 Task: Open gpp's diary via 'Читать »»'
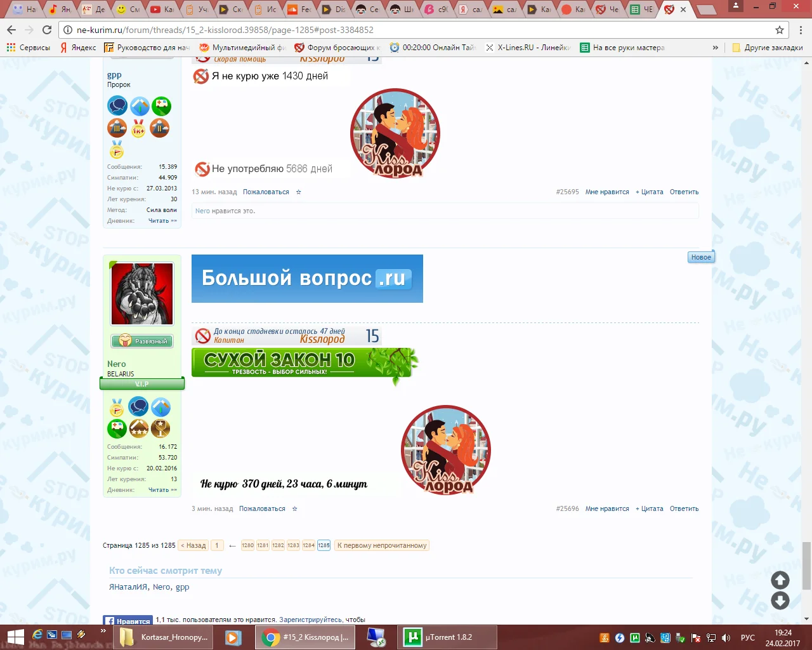[x=162, y=221]
